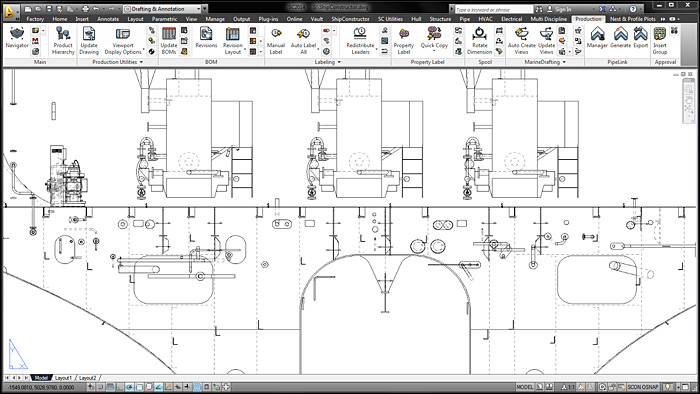The width and height of the screenshot is (700, 394).
Task: Expand the Production Utilities panel
Action: click(117, 62)
